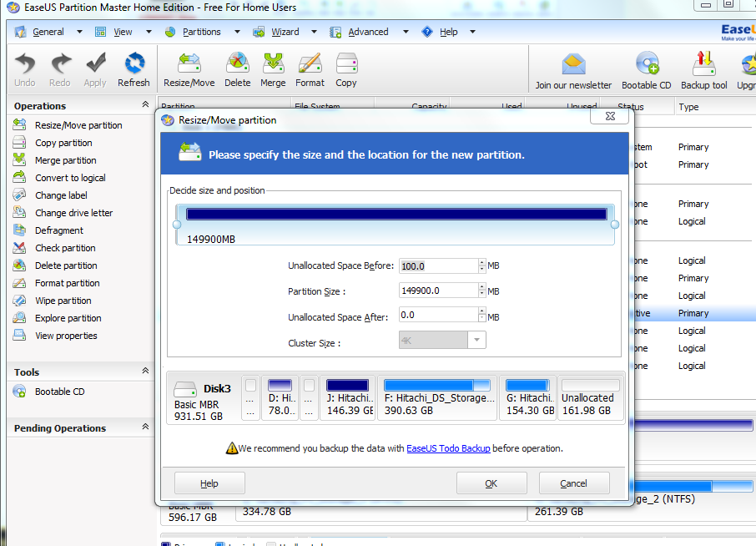This screenshot has height=546, width=756.
Task: Launch Bootable CD from toolbar
Action: 646,72
